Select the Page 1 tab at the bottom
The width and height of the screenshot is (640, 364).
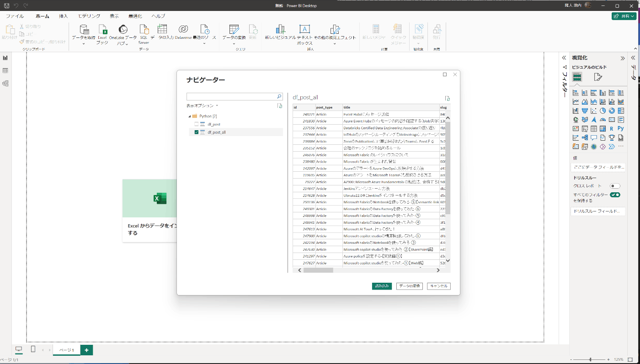click(x=67, y=350)
